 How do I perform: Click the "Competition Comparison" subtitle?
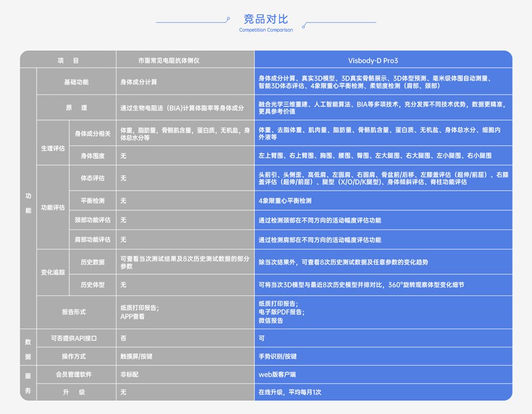pos(266,30)
